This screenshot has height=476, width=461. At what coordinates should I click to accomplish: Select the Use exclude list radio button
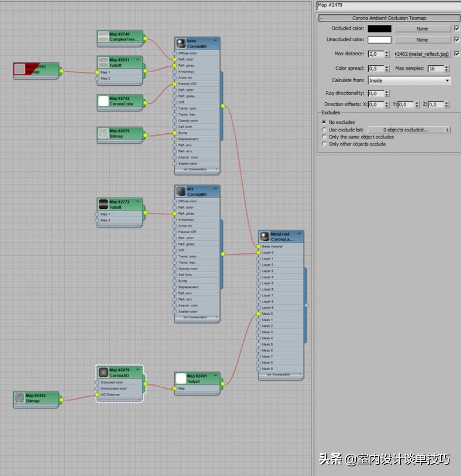click(324, 130)
